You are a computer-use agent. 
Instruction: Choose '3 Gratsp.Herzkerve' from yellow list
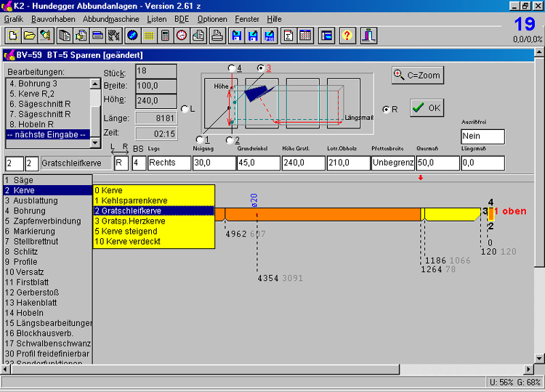coord(153,221)
